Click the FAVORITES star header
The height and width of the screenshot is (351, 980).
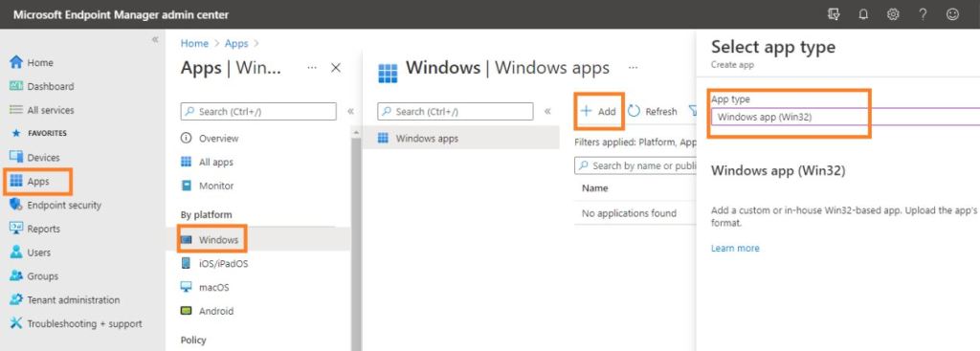(x=40, y=133)
